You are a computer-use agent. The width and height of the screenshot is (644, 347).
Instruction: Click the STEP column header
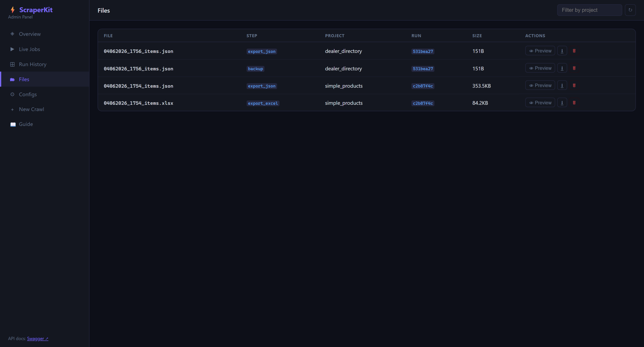[252, 36]
